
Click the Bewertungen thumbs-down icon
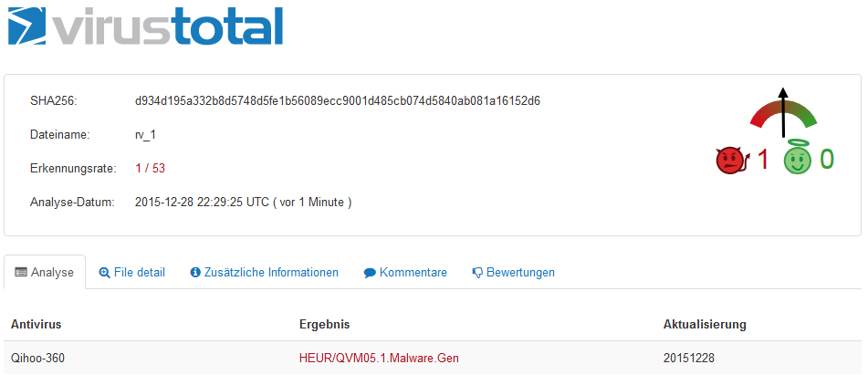click(477, 273)
